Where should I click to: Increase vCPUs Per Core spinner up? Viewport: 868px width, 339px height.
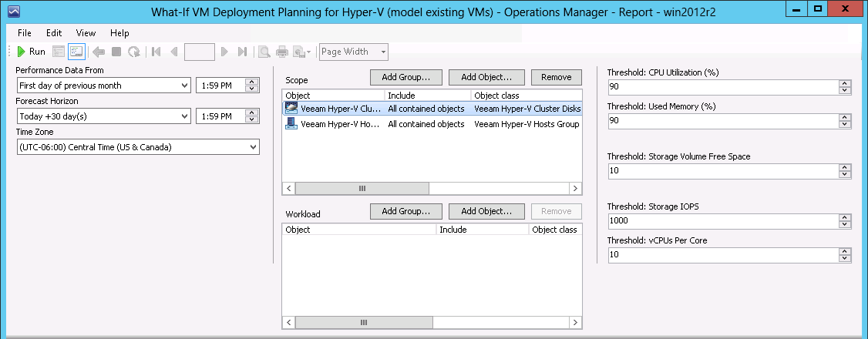[845, 251]
